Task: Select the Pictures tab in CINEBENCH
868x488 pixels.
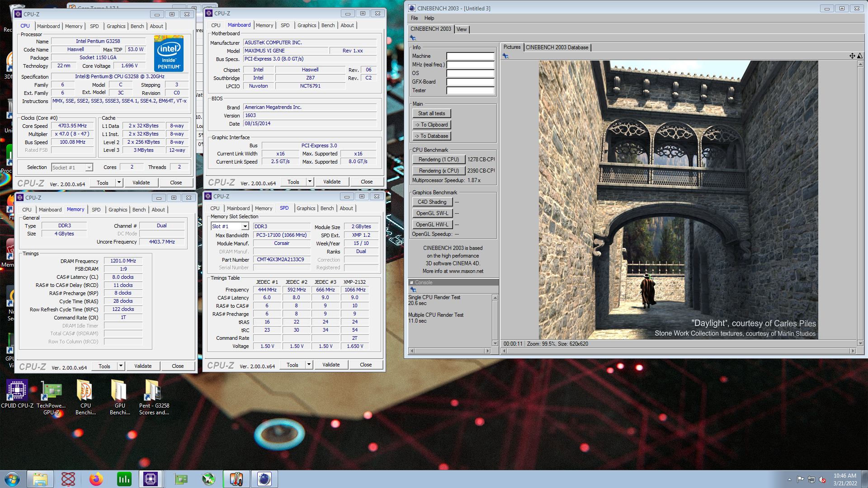Action: (x=512, y=47)
